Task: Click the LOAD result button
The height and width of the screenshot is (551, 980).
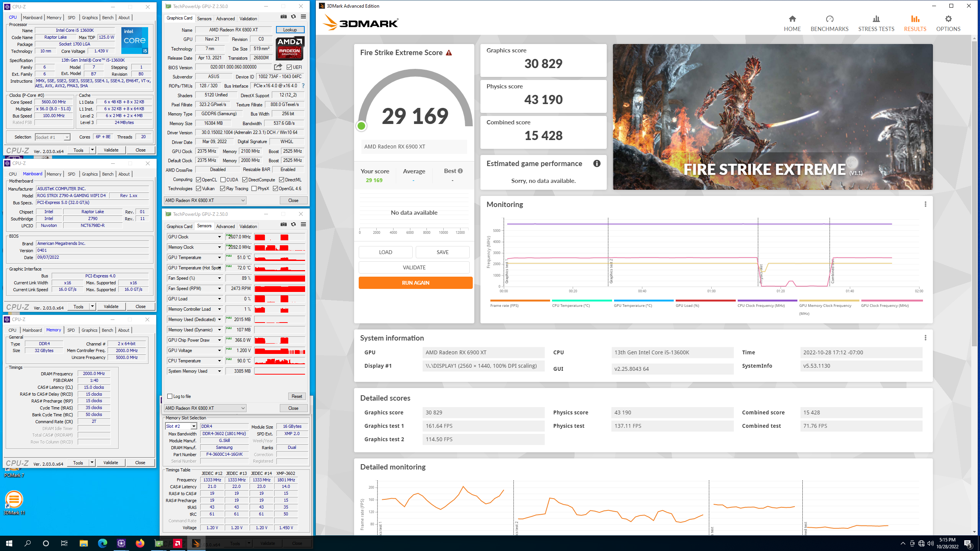Action: (385, 252)
